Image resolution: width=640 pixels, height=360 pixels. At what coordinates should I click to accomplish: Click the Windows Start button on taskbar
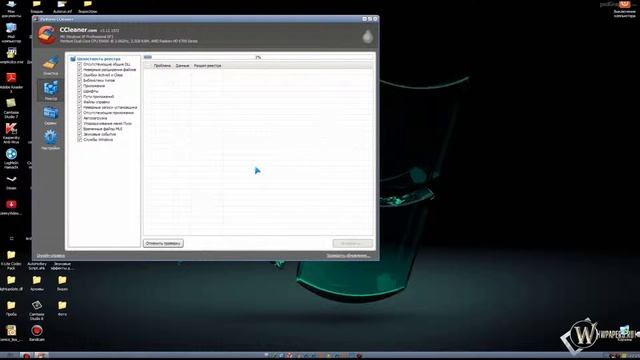(x=9, y=356)
